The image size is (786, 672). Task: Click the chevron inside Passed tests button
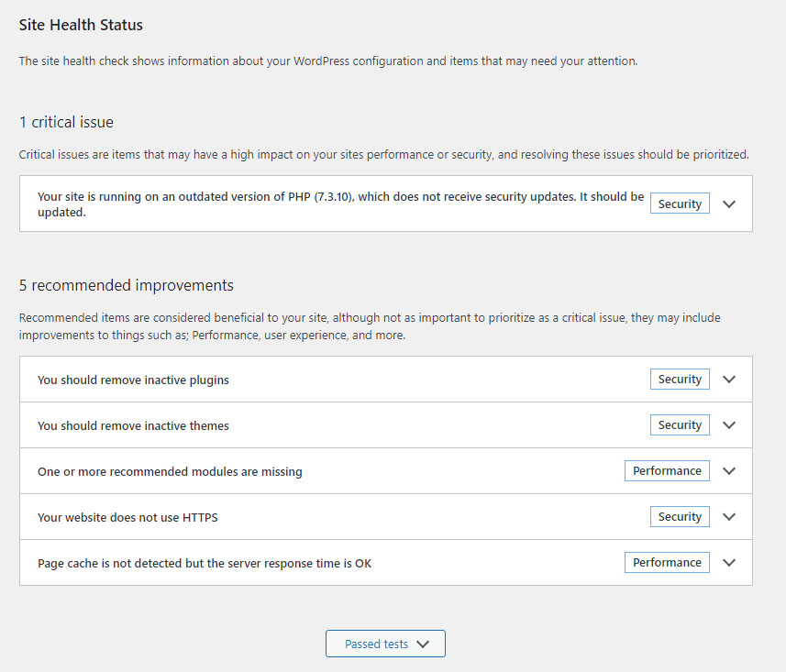[423, 644]
